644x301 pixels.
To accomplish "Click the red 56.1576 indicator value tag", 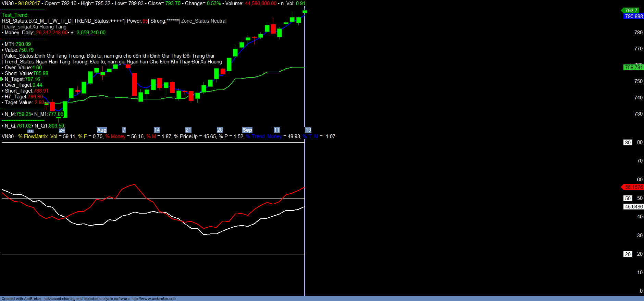I will 634,187.
